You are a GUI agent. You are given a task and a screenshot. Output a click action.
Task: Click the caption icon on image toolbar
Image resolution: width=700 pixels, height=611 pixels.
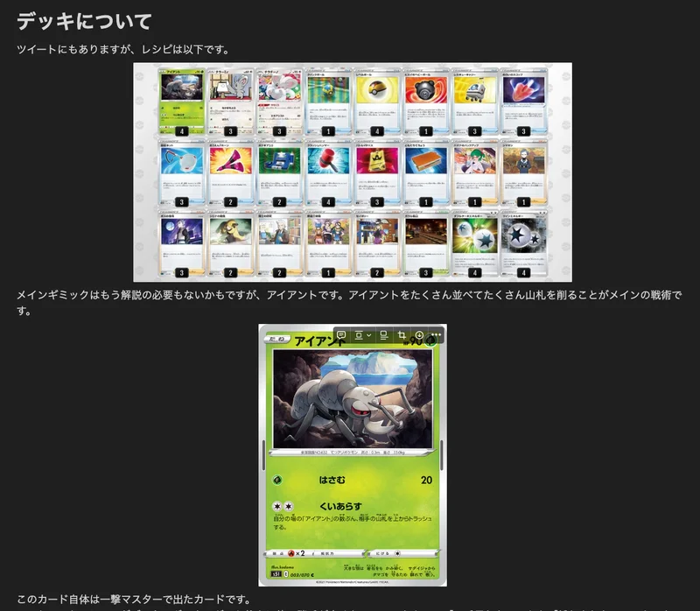pyautogui.click(x=382, y=335)
